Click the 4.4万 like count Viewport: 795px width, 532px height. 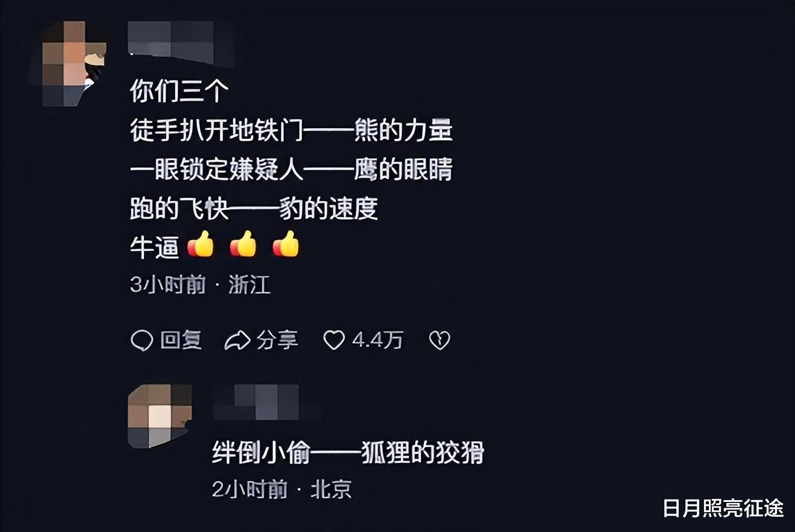pyautogui.click(x=377, y=341)
